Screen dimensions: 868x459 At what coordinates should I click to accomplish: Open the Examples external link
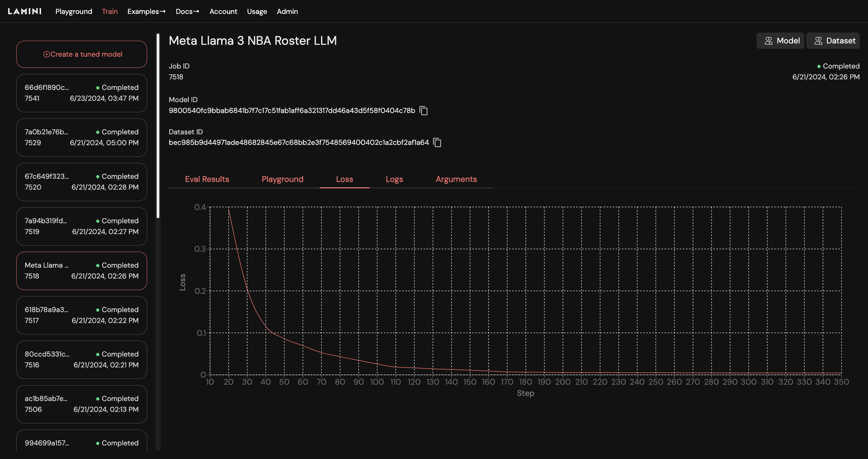coord(146,11)
